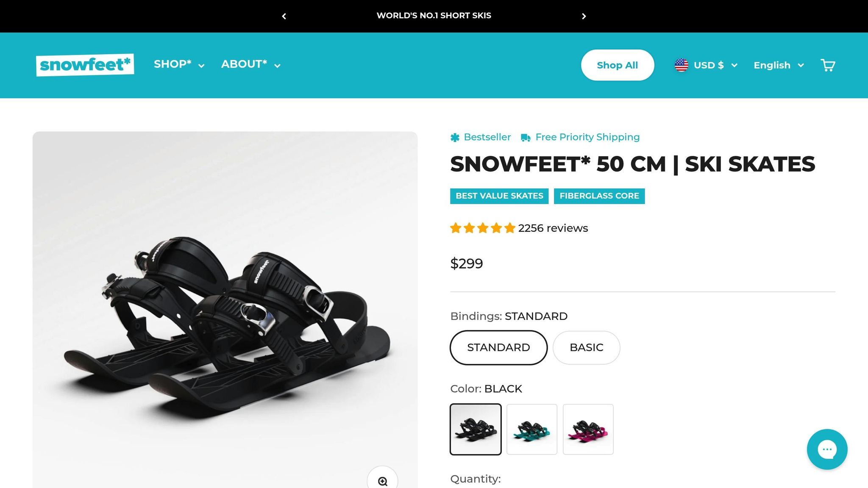Choose the teal color variant

coord(532,429)
